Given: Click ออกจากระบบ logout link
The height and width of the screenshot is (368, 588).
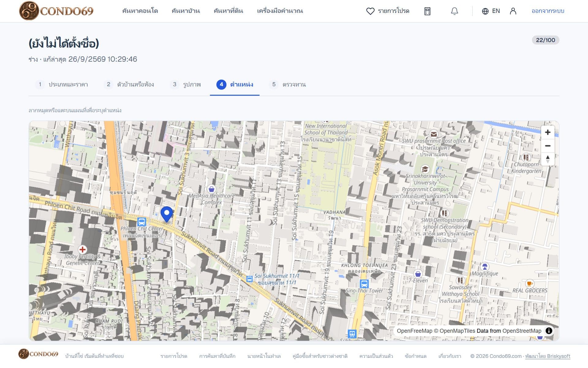Looking at the screenshot, I should (548, 11).
